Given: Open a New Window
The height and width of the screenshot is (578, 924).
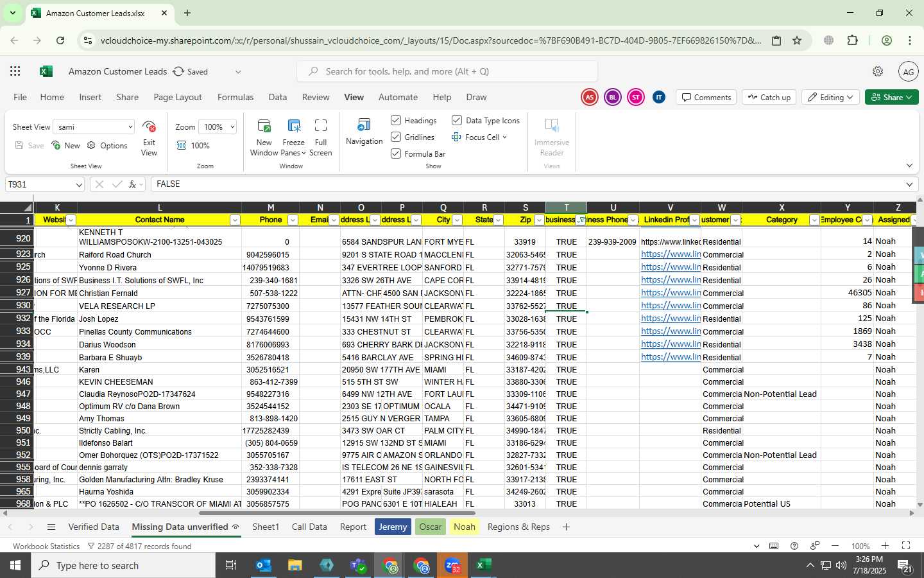Looking at the screenshot, I should [x=264, y=138].
